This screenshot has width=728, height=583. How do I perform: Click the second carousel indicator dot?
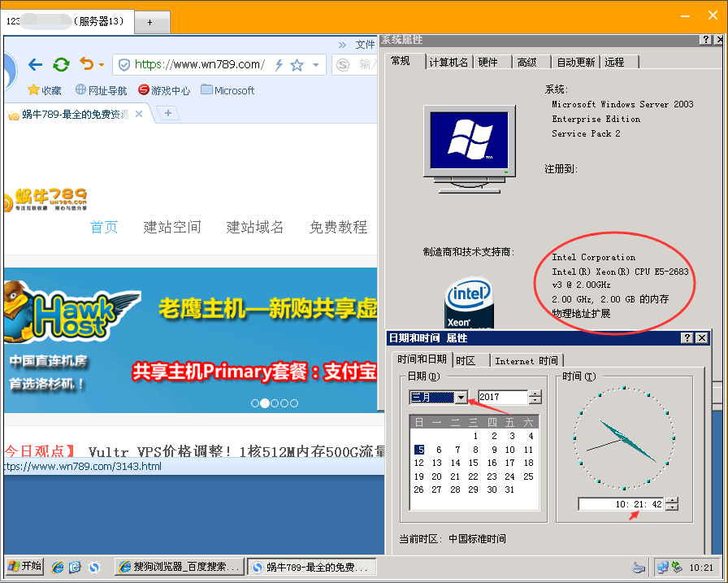(265, 403)
